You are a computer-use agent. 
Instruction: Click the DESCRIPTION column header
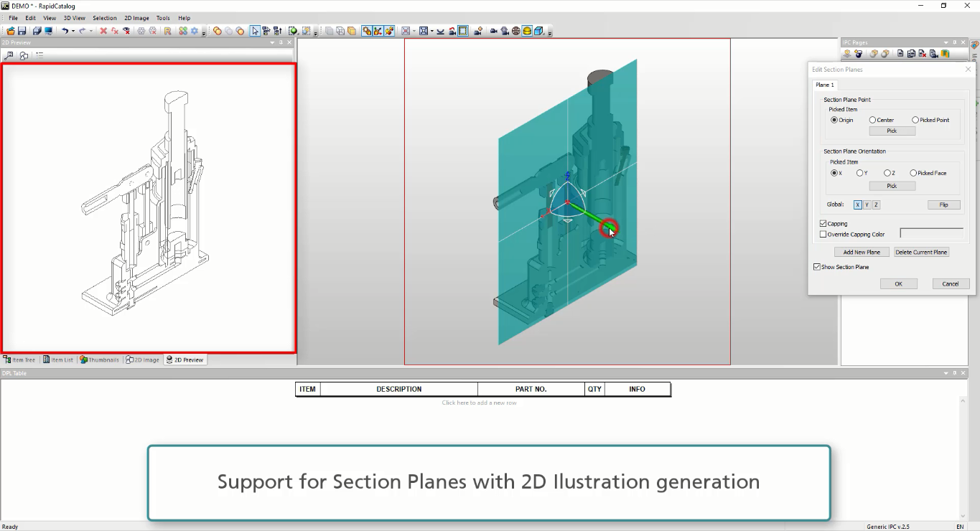399,389
